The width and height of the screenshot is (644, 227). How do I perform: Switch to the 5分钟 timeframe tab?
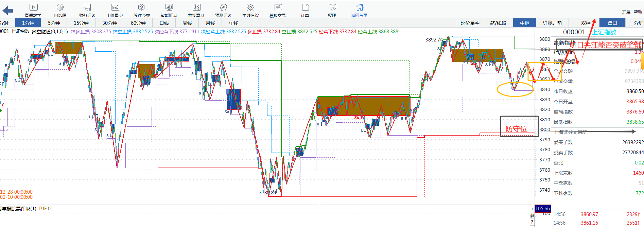pyautogui.click(x=54, y=23)
